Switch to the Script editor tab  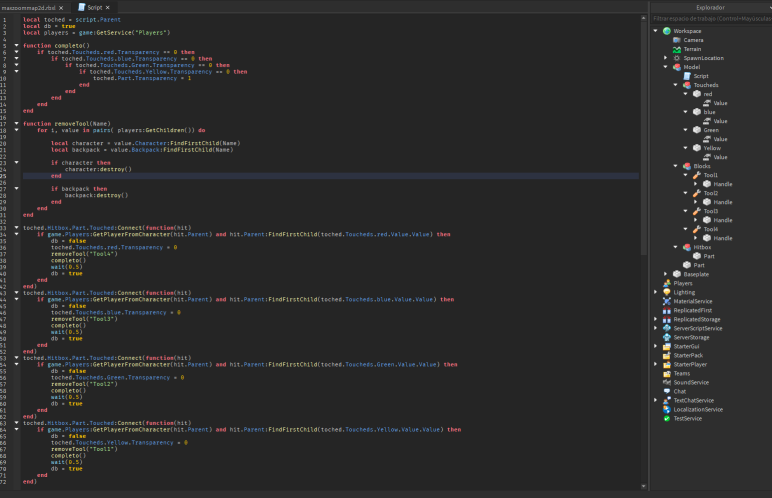point(96,7)
